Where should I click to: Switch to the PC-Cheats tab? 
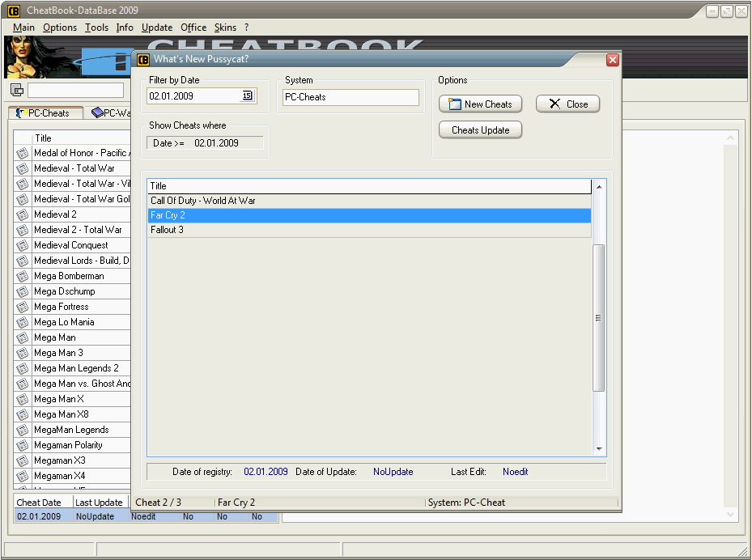tap(44, 113)
